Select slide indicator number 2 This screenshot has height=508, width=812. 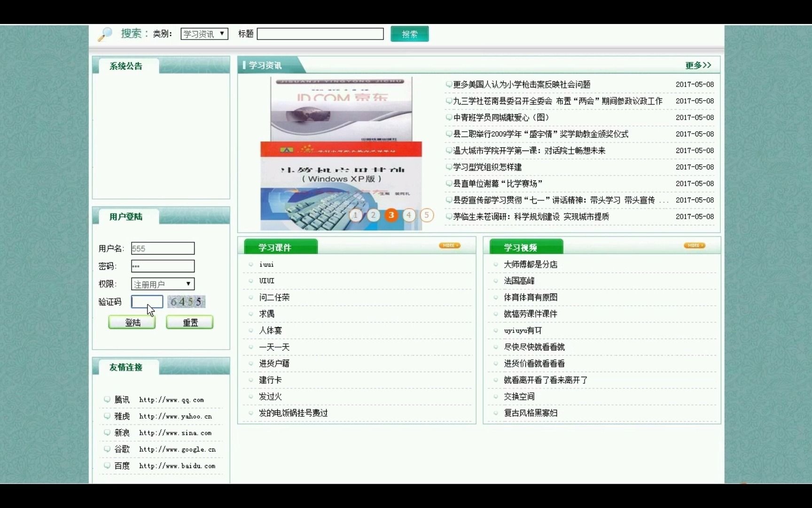tap(374, 215)
